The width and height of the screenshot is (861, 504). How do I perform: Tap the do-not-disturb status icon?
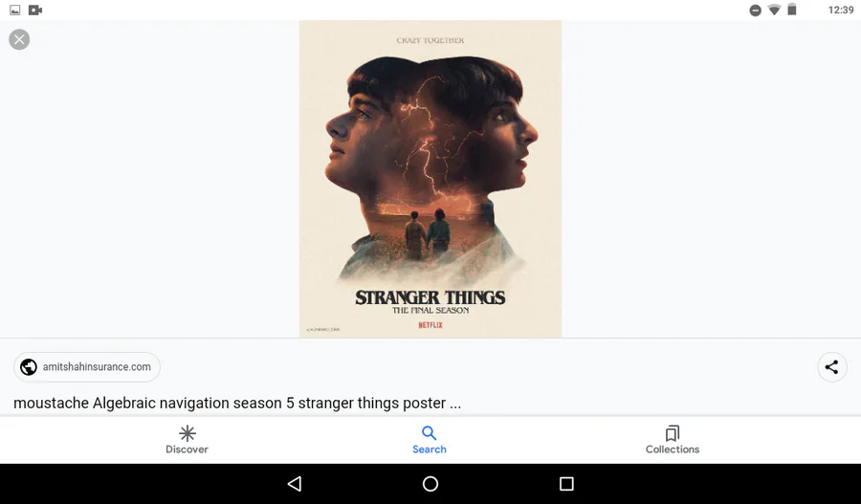(756, 10)
